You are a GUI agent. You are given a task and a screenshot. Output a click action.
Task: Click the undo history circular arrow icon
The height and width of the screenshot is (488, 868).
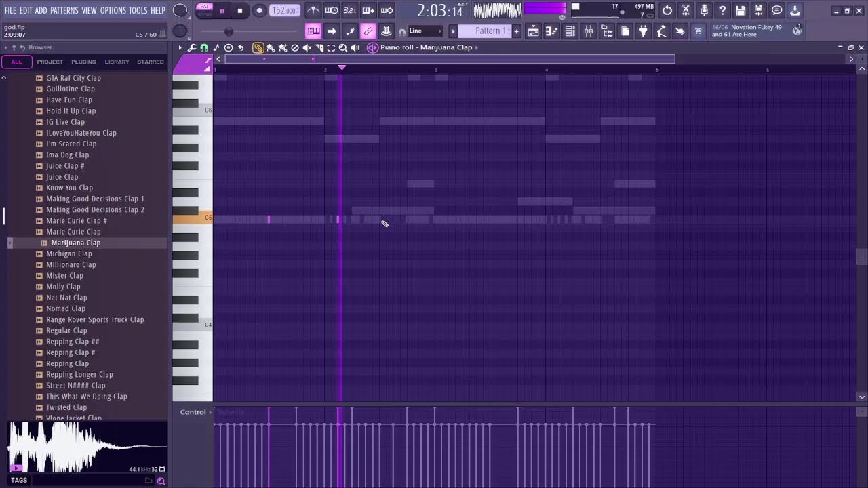click(x=667, y=10)
